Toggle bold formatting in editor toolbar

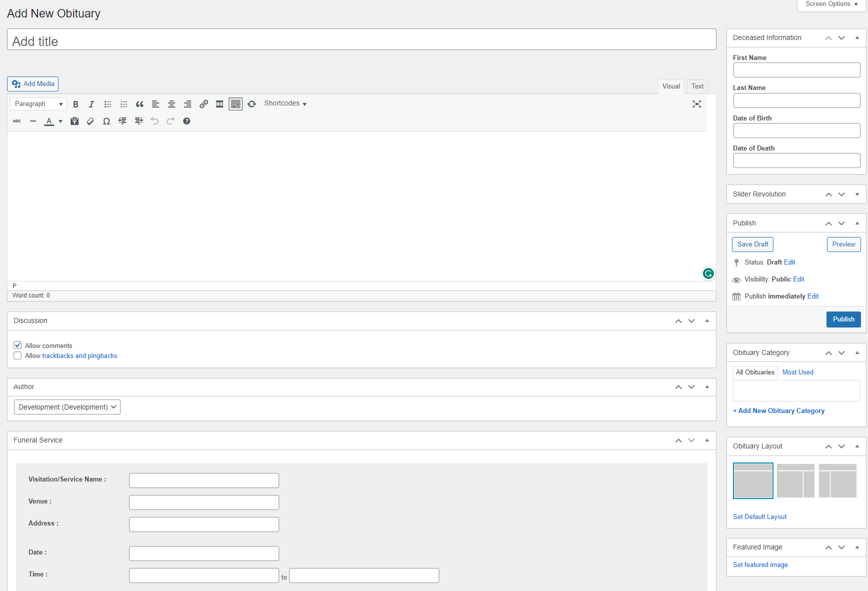(76, 104)
